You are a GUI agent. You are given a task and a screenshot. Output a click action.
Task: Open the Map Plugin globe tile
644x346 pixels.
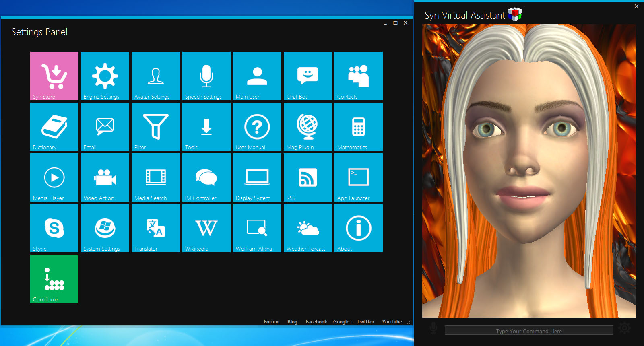point(308,127)
